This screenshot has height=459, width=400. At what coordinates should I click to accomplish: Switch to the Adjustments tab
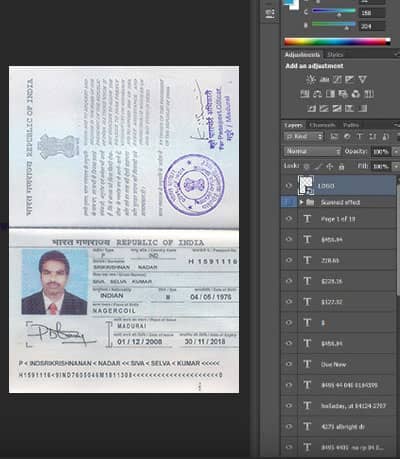coord(302,54)
